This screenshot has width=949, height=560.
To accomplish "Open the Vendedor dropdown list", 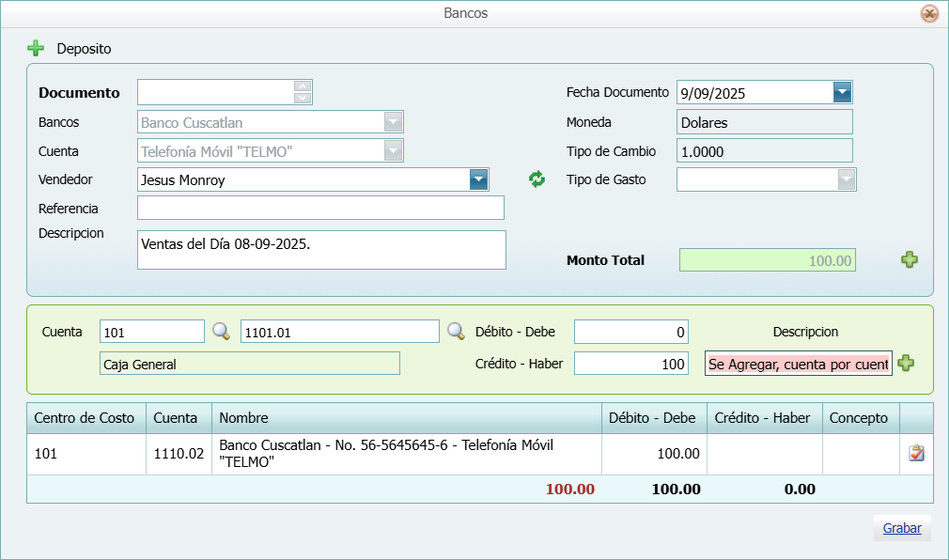I will point(479,179).
